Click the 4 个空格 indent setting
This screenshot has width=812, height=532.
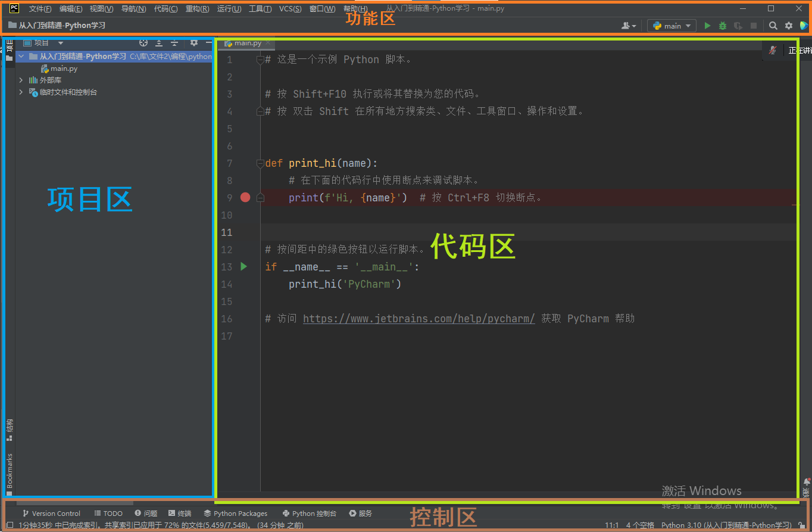(x=640, y=525)
